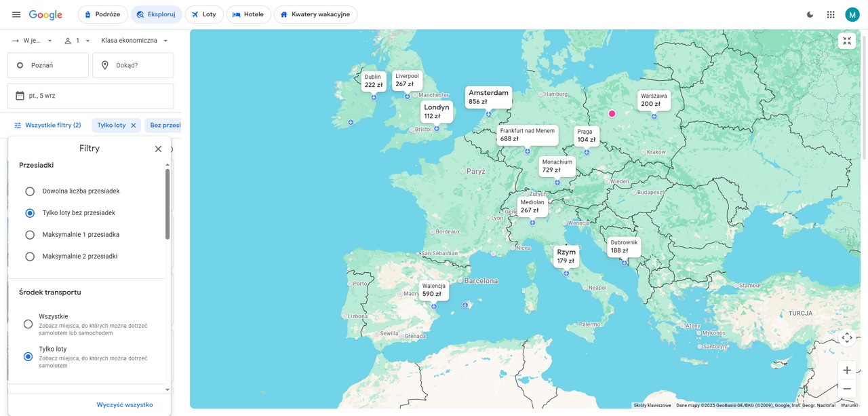This screenshot has width=868, height=416.
Task: Open the Kwatery wakacyjne tab
Action: (x=316, y=14)
